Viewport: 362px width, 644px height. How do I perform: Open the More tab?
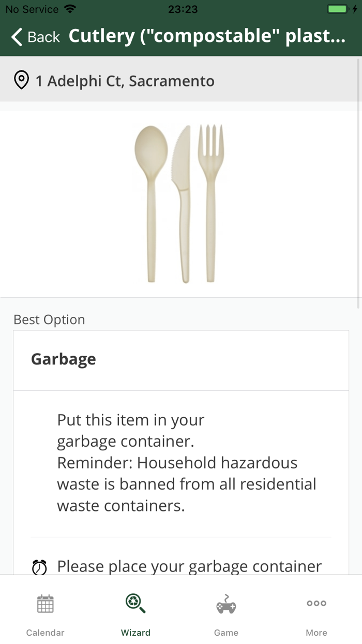pyautogui.click(x=316, y=616)
